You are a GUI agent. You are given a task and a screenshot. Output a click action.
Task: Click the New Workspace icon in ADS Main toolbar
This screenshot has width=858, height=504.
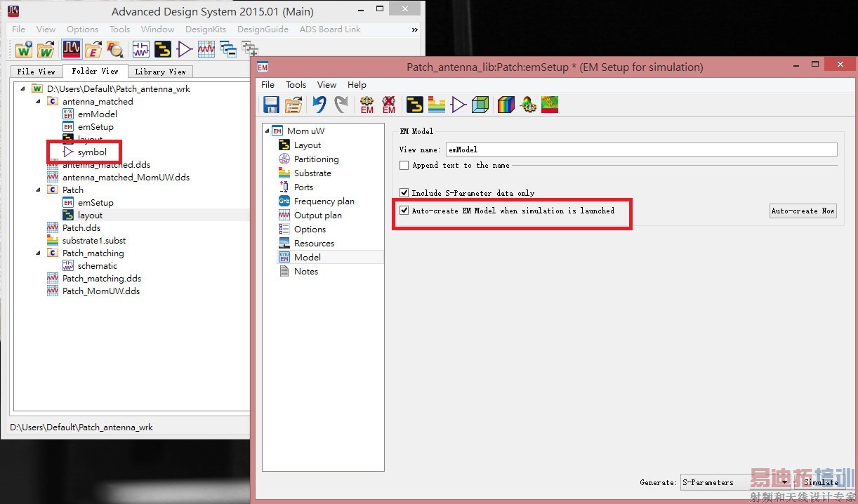point(25,49)
